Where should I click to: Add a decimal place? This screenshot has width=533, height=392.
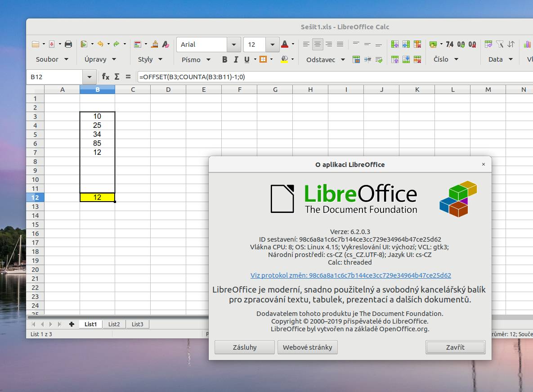461,44
